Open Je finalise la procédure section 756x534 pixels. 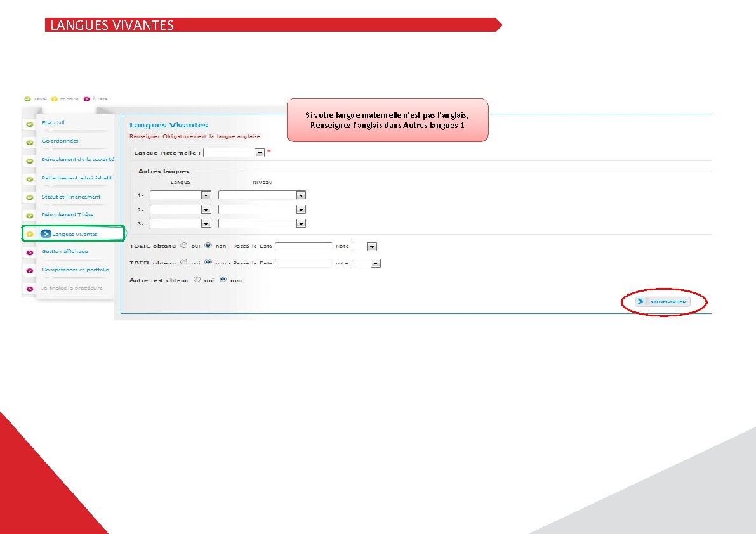pyautogui.click(x=72, y=288)
